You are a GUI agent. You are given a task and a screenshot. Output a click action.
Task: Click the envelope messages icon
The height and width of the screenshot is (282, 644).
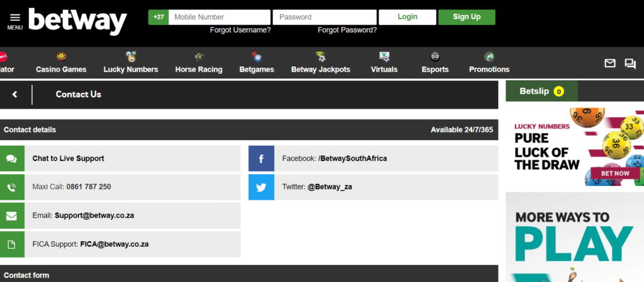click(610, 63)
